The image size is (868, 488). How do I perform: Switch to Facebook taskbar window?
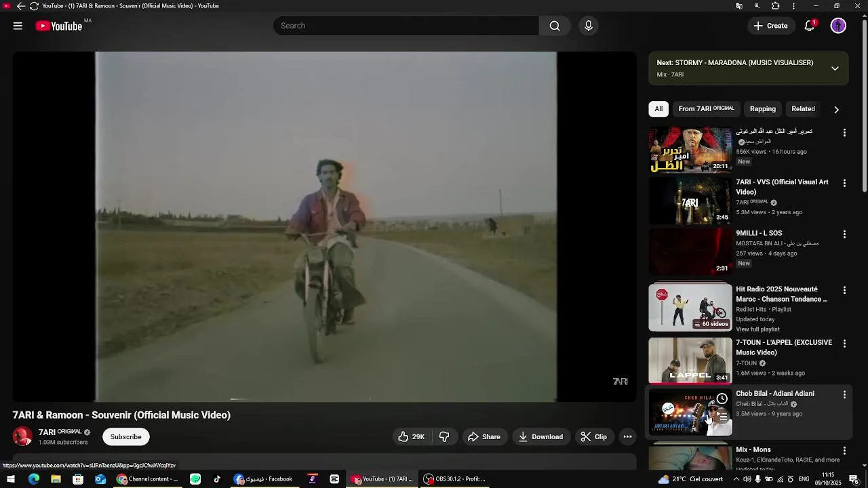tap(263, 479)
